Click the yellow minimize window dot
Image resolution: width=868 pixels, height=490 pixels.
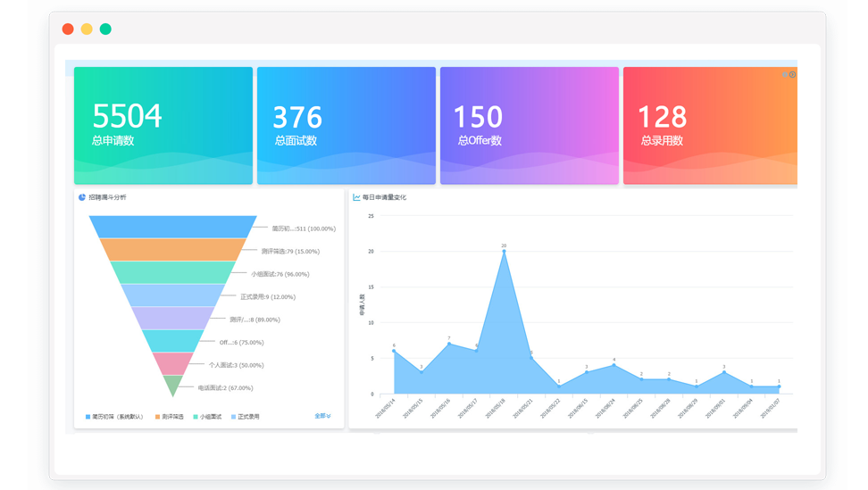[87, 29]
